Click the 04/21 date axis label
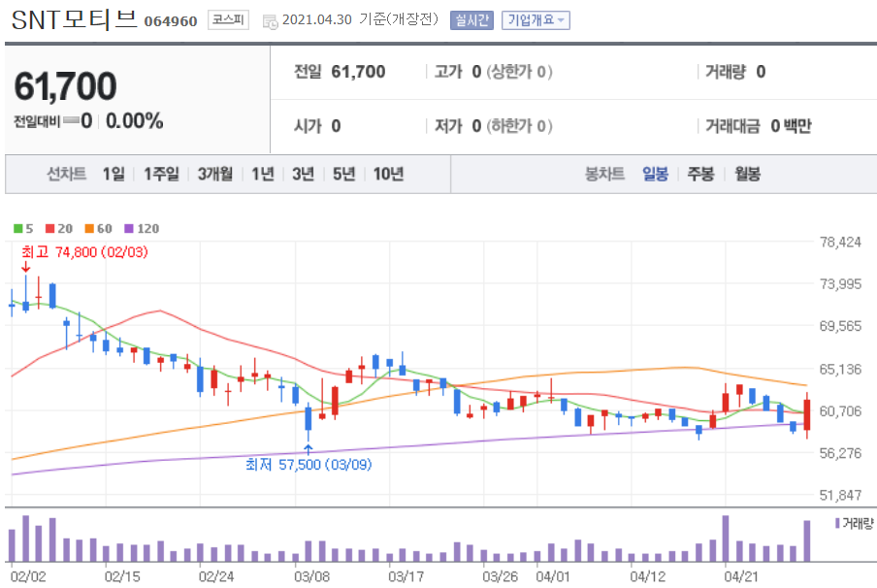Viewport: 877px width, 588px height. pos(741,576)
